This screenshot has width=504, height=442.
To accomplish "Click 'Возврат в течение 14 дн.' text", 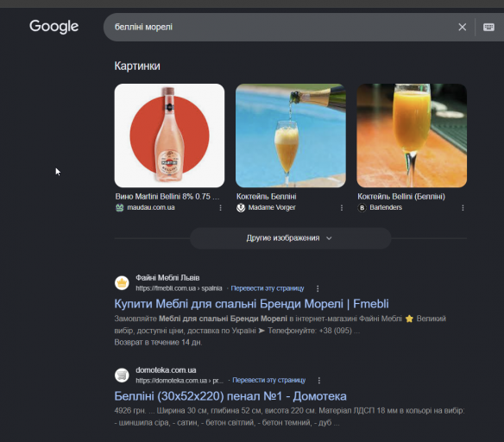I will [x=158, y=343].
